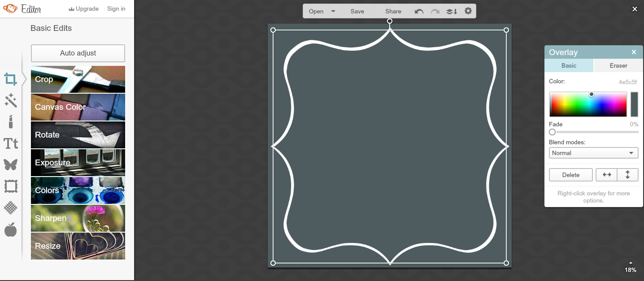Open the Rotate tool

(78, 135)
